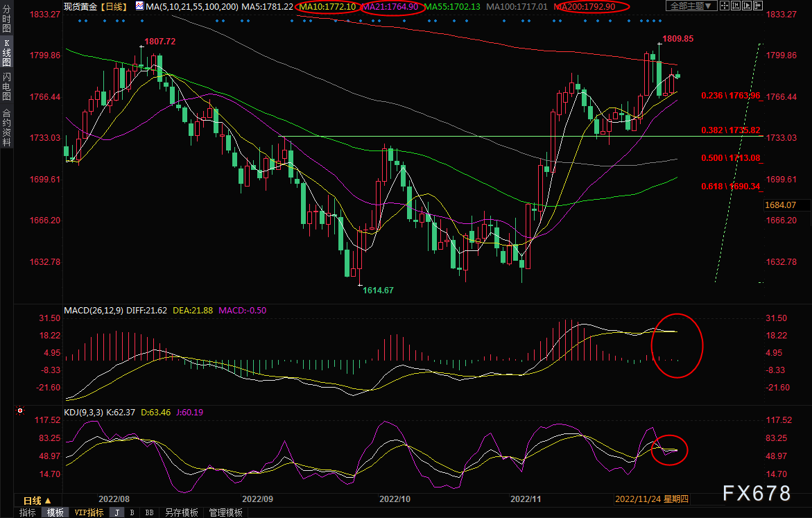Click the 另存模板 button
812x518 pixels.
pos(182,512)
